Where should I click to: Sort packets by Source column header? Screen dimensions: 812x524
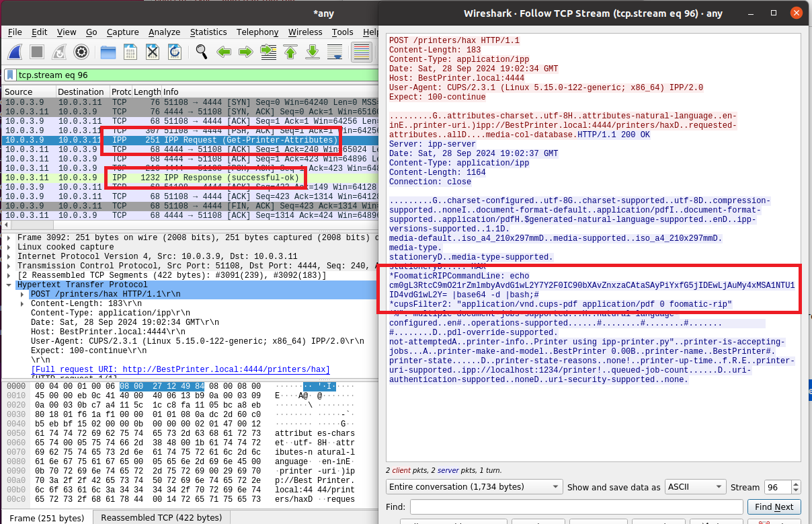[28, 91]
